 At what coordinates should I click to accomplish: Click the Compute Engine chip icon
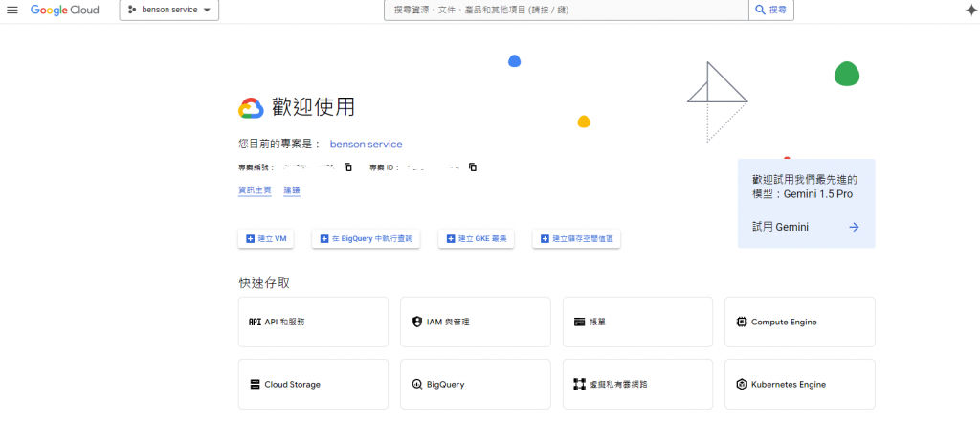(x=742, y=323)
